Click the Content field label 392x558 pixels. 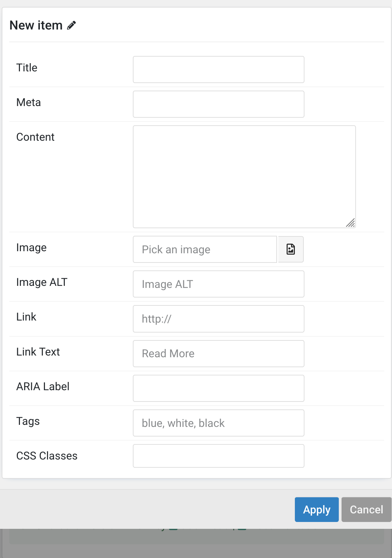[35, 137]
